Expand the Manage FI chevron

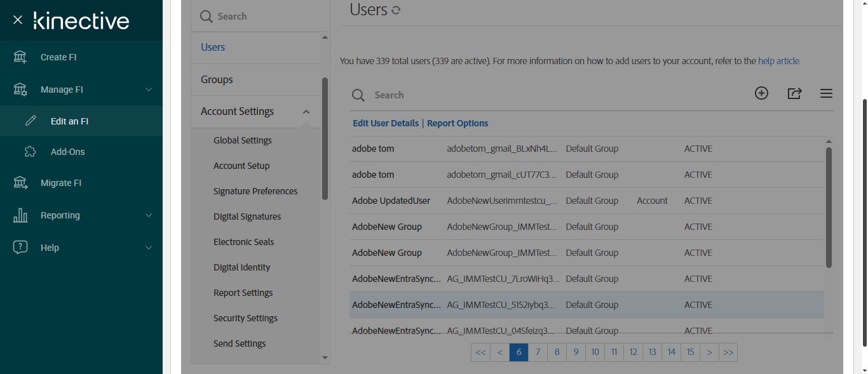point(149,90)
